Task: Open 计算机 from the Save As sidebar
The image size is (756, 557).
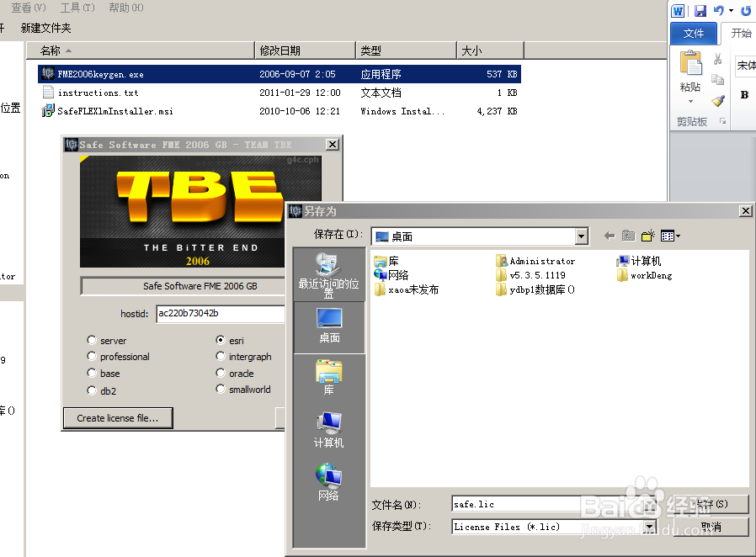Action: [328, 429]
